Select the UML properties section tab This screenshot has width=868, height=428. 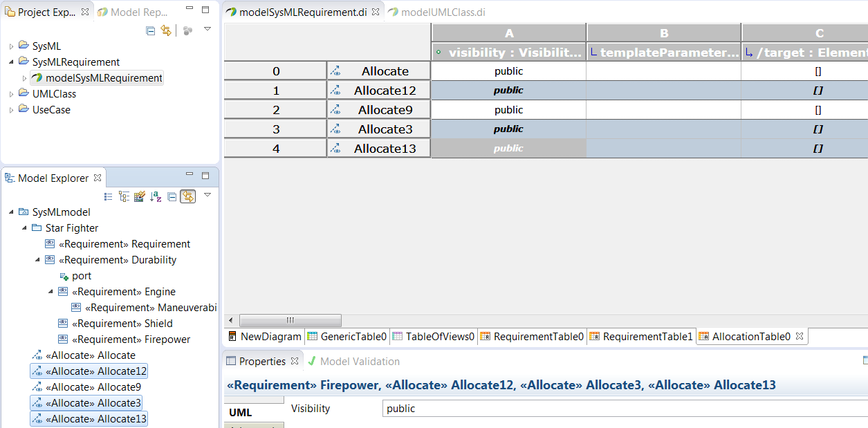click(x=254, y=412)
